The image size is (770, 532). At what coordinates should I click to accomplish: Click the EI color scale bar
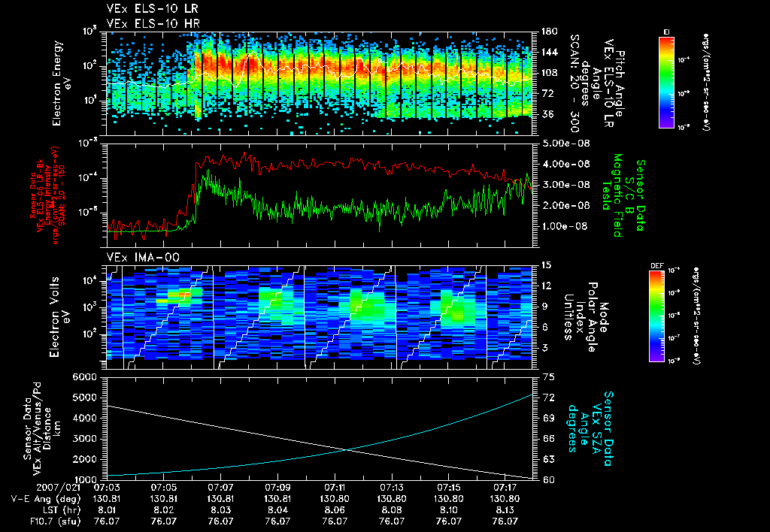[666, 82]
